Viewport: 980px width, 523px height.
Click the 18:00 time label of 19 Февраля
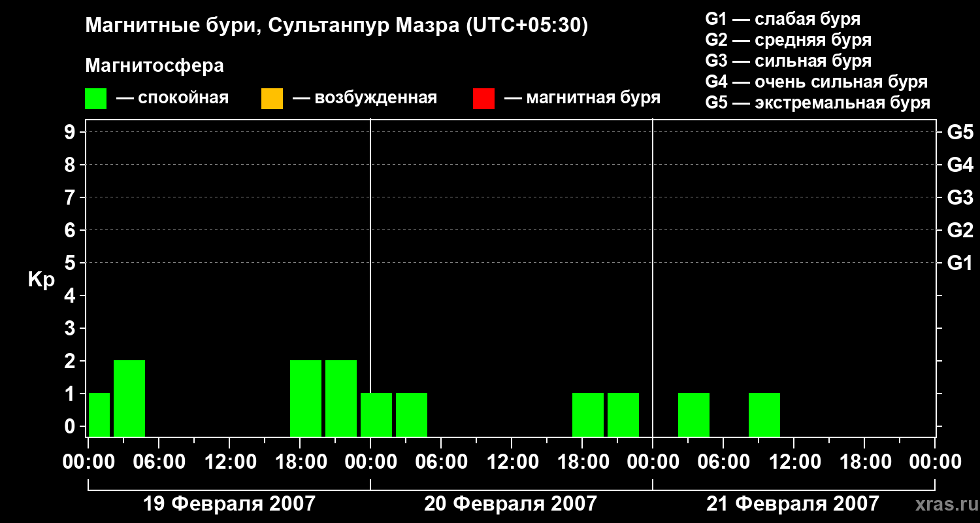pos(300,462)
